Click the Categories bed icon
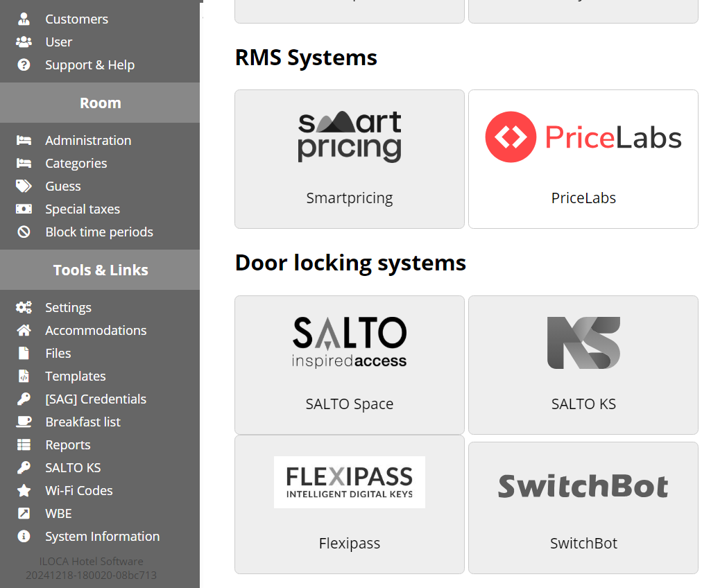 (24, 164)
